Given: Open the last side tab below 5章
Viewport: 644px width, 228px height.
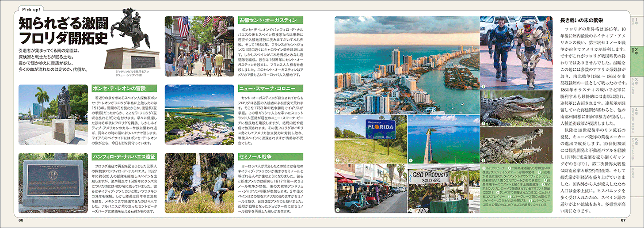Looking at the screenshot, I should tap(636, 181).
